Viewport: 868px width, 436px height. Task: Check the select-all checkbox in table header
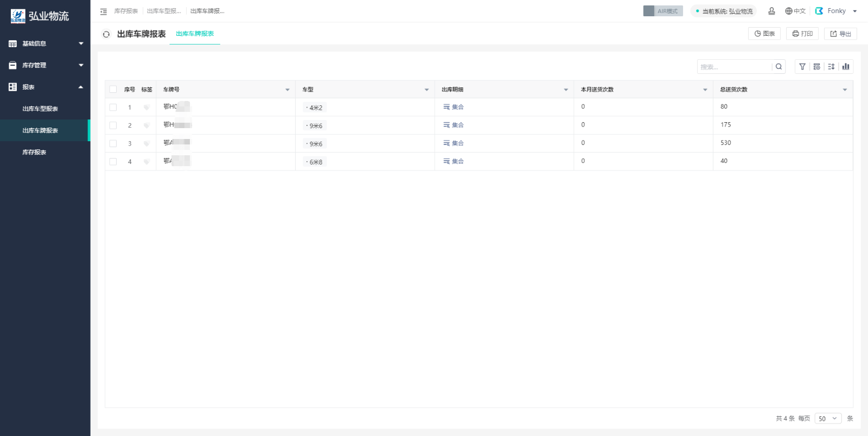(x=113, y=90)
